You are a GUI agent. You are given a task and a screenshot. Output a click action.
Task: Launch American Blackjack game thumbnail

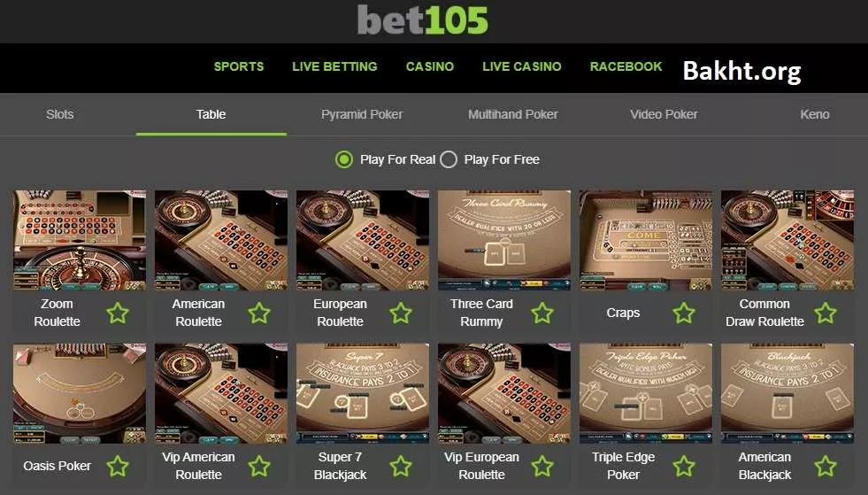(787, 393)
